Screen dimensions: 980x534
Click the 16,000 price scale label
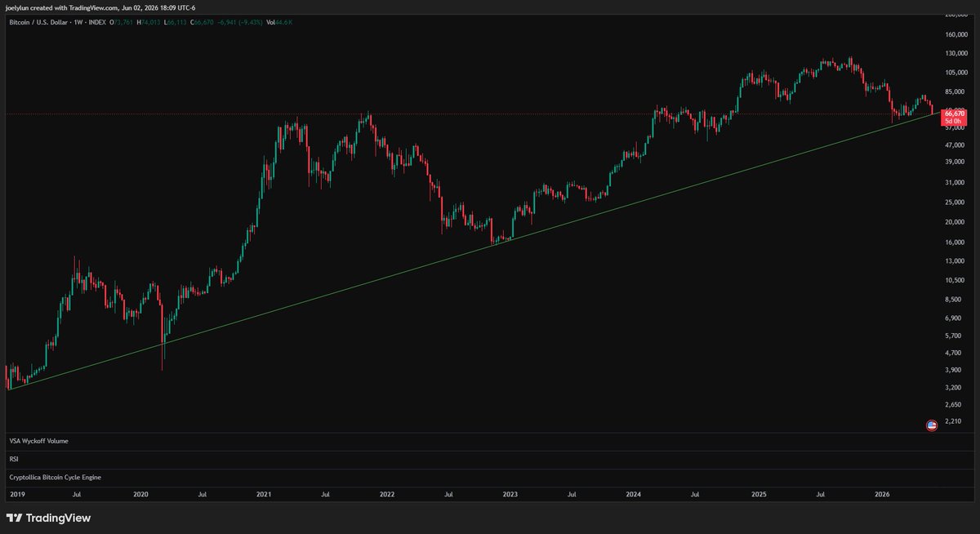coord(953,242)
